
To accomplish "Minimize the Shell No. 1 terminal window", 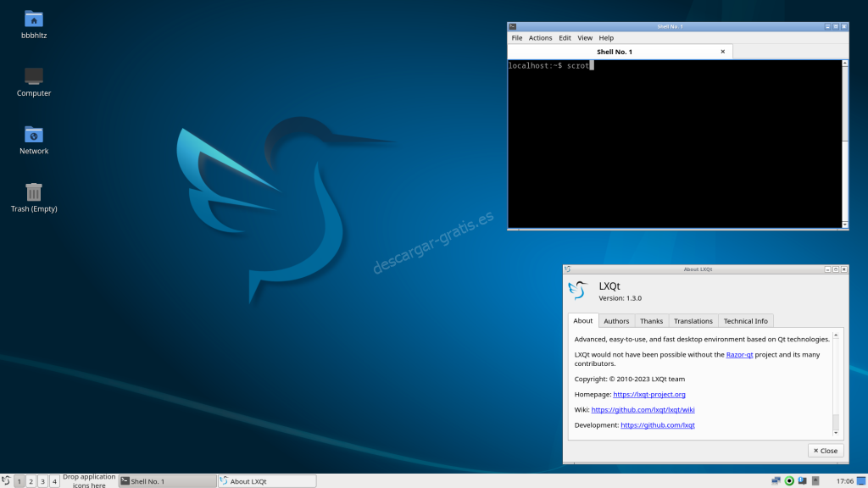I will (x=827, y=26).
